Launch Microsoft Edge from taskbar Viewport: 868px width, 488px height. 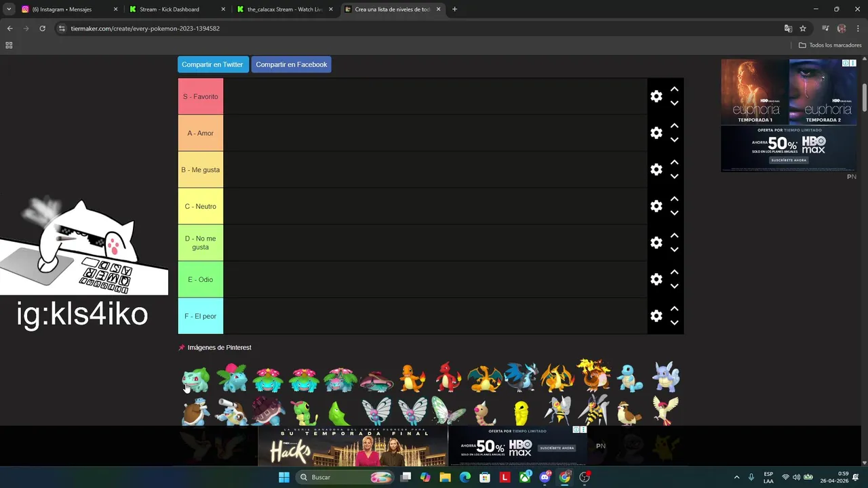click(x=465, y=477)
